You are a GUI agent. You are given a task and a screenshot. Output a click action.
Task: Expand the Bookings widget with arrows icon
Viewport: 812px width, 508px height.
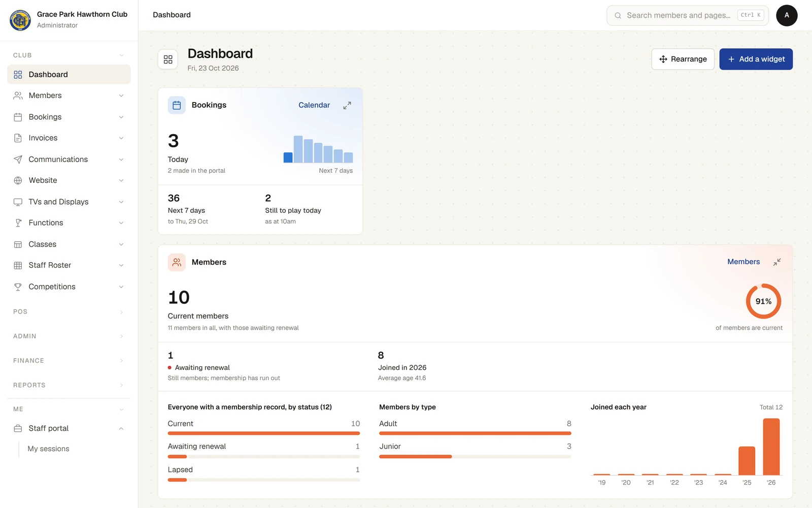347,105
